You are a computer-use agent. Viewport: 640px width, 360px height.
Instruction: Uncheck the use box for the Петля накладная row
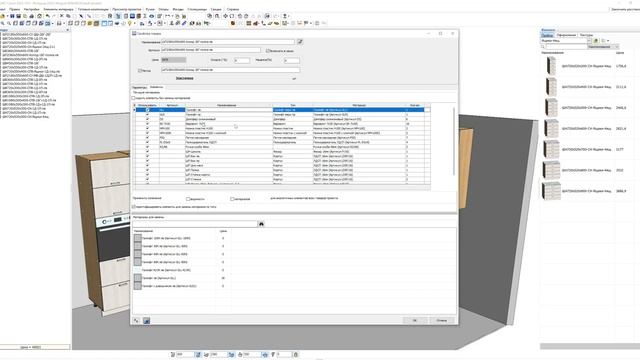147,138
